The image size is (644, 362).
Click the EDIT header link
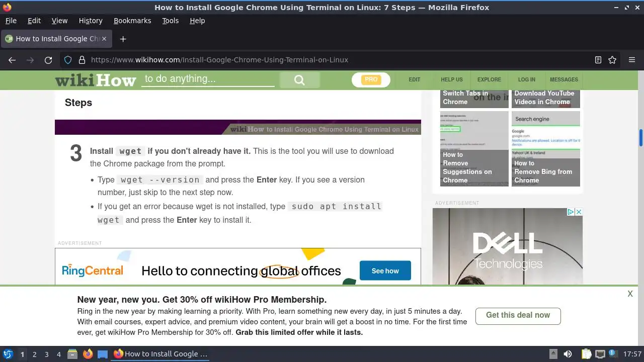(414, 80)
